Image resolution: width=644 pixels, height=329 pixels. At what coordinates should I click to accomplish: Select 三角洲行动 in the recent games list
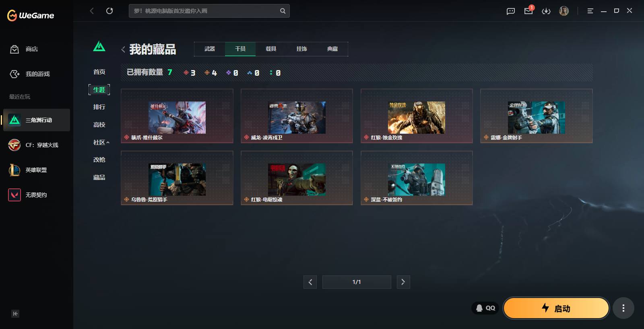tap(37, 120)
